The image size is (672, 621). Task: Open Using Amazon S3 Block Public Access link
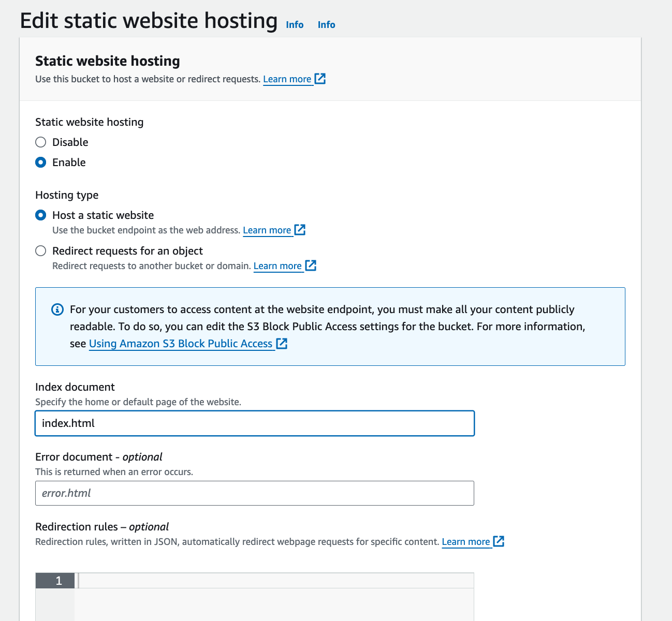pyautogui.click(x=181, y=344)
